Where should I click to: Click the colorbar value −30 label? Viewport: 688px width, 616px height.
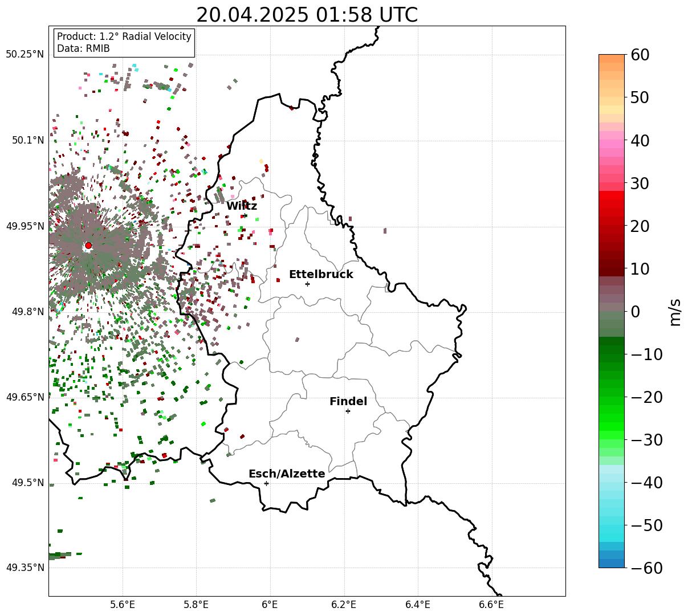[x=647, y=440]
